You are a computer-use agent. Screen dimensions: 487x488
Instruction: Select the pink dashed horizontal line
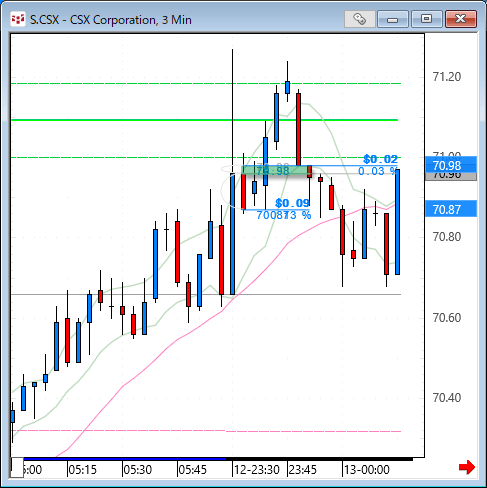point(206,431)
